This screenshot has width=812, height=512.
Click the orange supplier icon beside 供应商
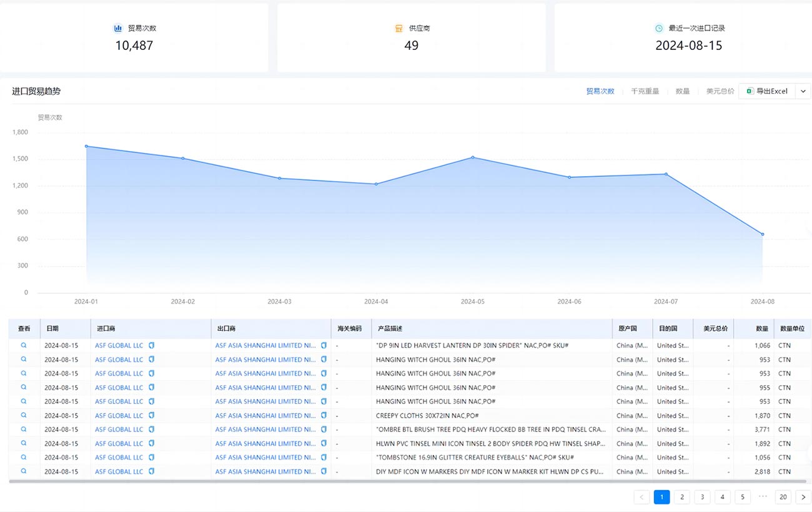pos(399,28)
